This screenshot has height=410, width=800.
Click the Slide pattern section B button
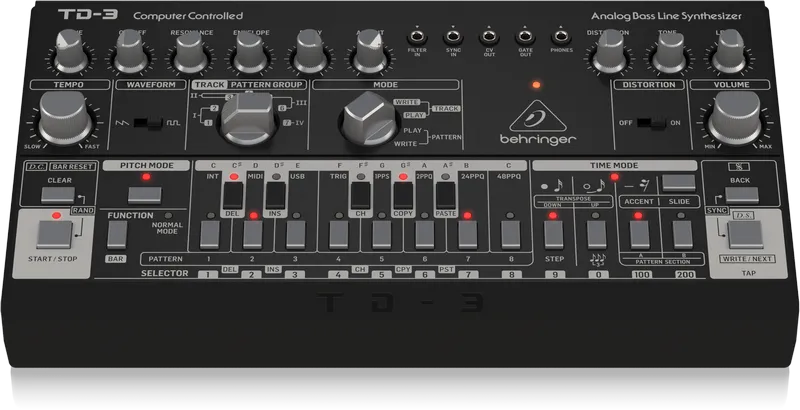pyautogui.click(x=682, y=235)
